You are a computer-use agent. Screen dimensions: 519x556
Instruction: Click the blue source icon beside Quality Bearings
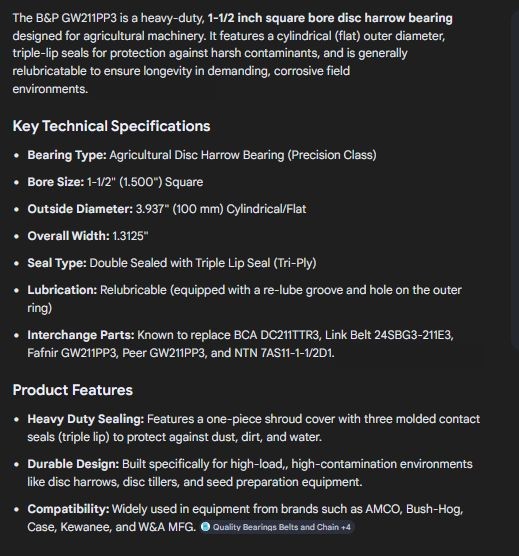[x=205, y=527]
